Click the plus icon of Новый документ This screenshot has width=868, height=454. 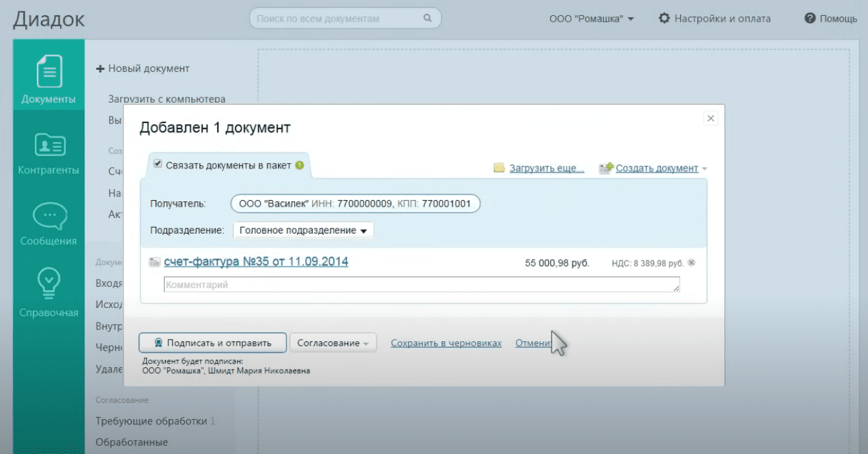(x=101, y=69)
